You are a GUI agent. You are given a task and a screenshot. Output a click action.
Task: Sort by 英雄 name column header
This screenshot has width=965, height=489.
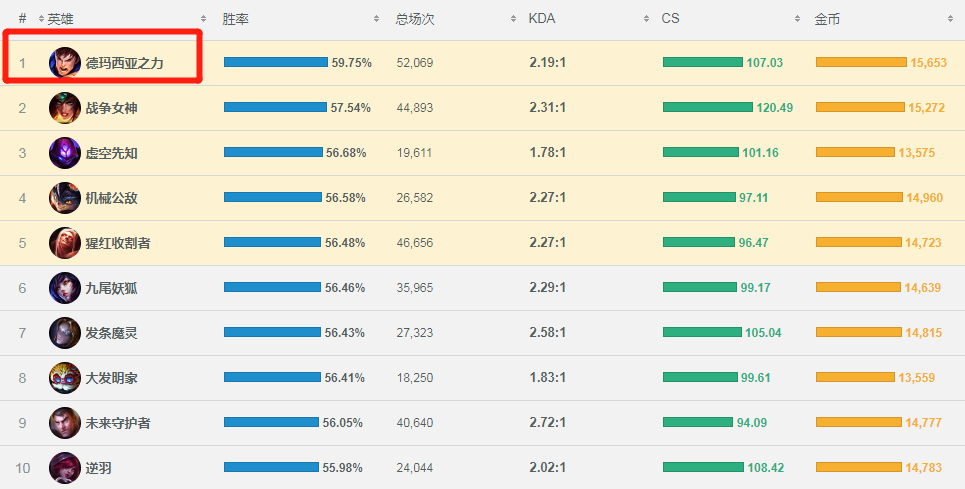[60, 19]
